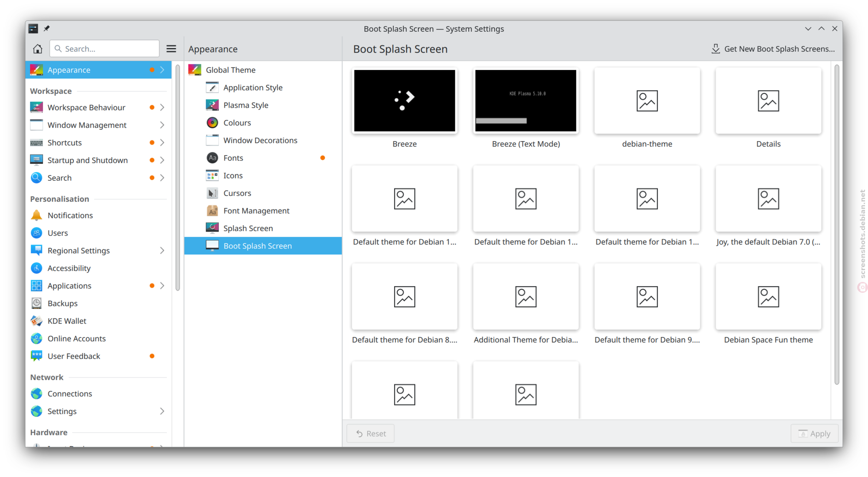
Task: Click the Global Theme icon
Action: tap(195, 70)
